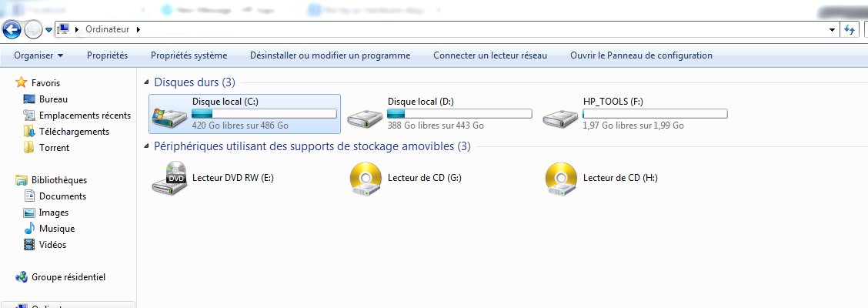
Task: Collapse the Disques durs group
Action: pos(147,82)
